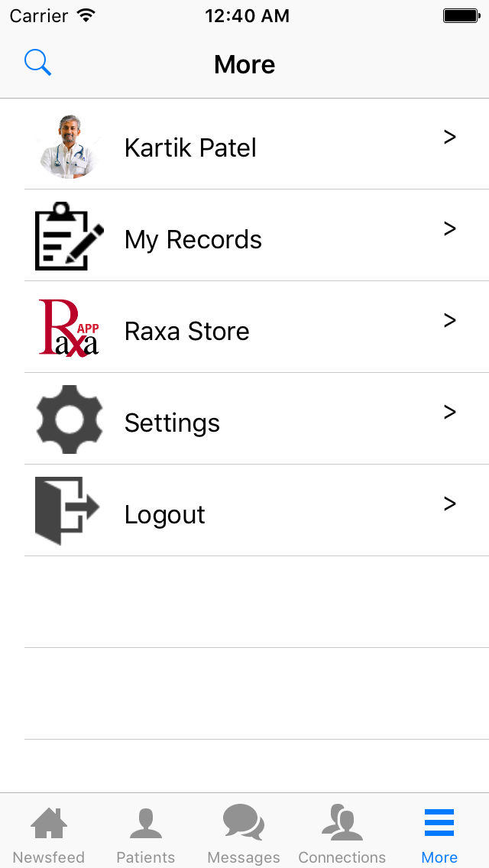Tap the search magnifier icon
The height and width of the screenshot is (868, 489).
pyautogui.click(x=37, y=63)
